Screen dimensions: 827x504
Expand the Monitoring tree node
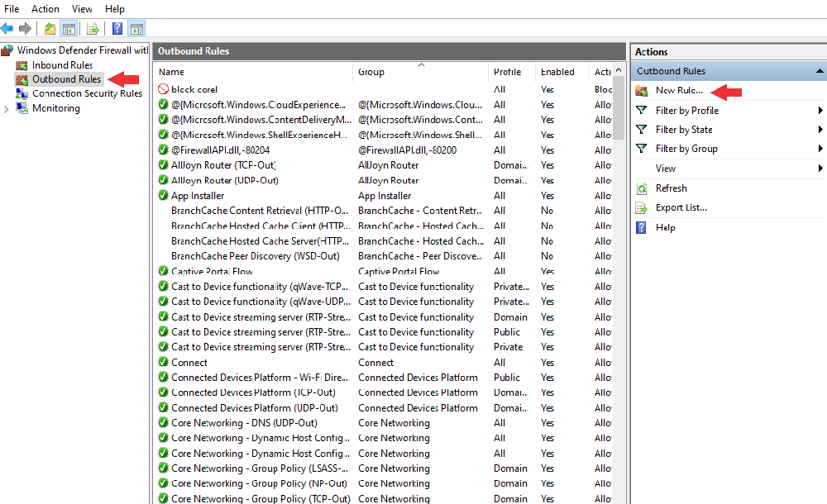(x=7, y=109)
